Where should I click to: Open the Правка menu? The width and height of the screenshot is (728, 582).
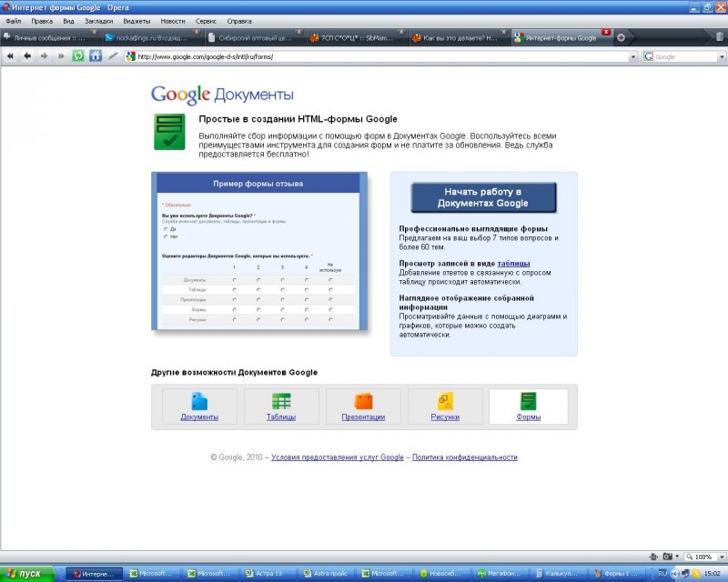point(42,21)
